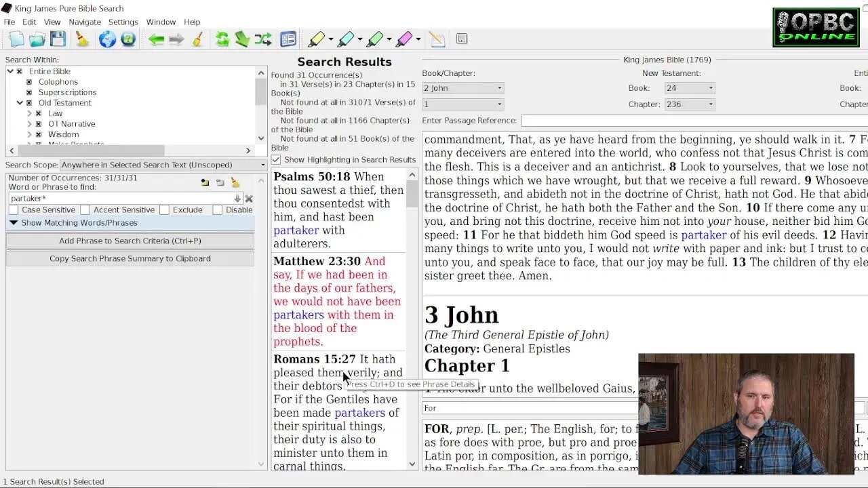868x488 pixels.
Task: Click the New Search document icon
Action: coord(16,39)
